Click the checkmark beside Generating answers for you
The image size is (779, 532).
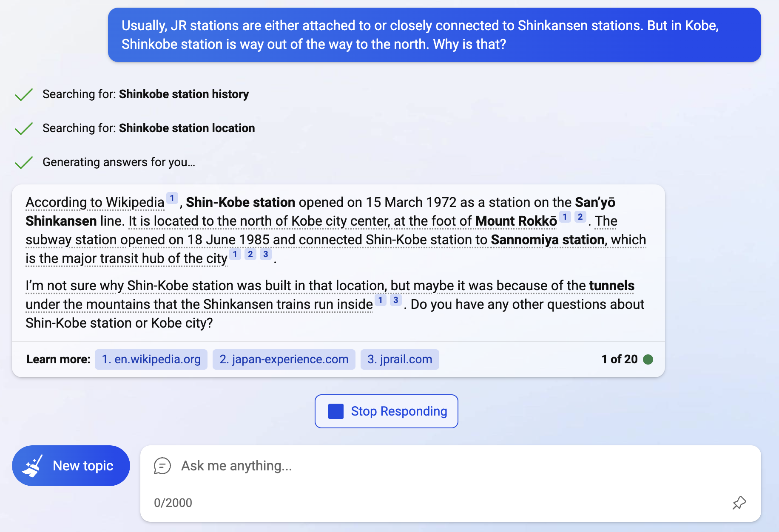(x=24, y=162)
